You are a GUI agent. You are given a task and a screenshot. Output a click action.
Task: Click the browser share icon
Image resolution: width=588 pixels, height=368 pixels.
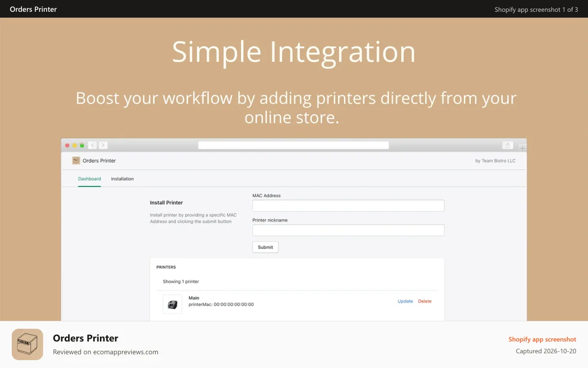(508, 145)
